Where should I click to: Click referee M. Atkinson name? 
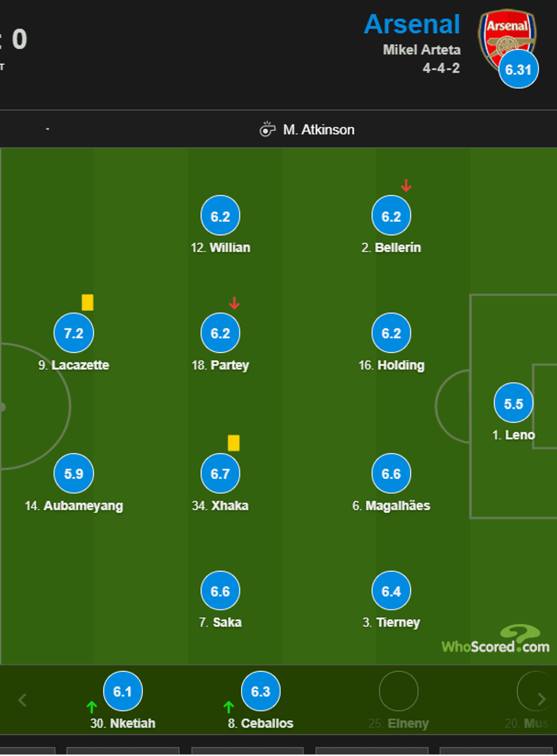[318, 130]
